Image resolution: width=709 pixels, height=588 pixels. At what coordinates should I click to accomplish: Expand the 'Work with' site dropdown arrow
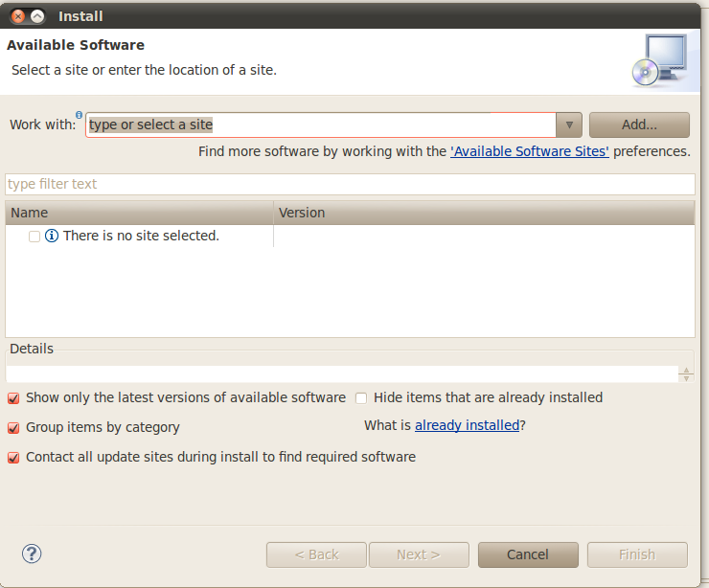click(569, 124)
